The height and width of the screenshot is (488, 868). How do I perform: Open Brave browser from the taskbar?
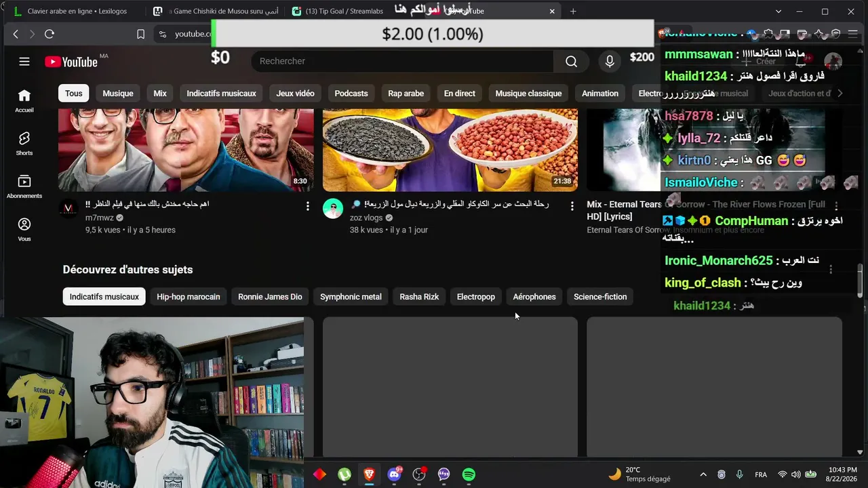(x=369, y=474)
